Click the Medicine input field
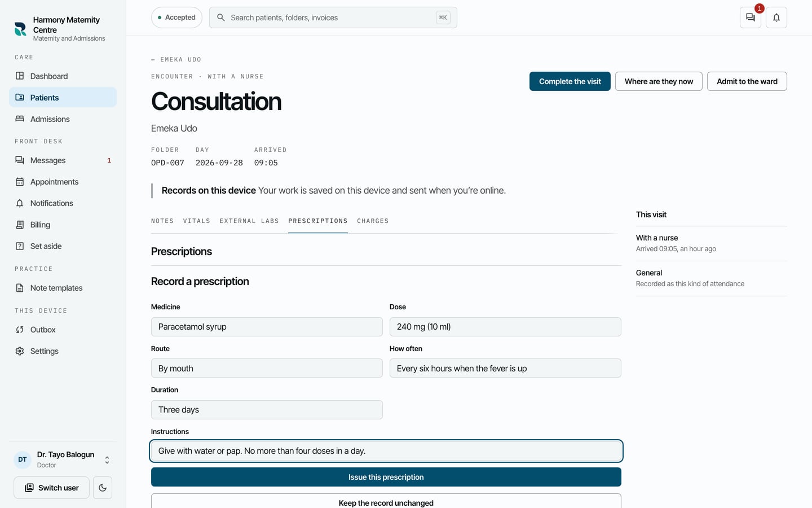The width and height of the screenshot is (812, 508). point(267,327)
